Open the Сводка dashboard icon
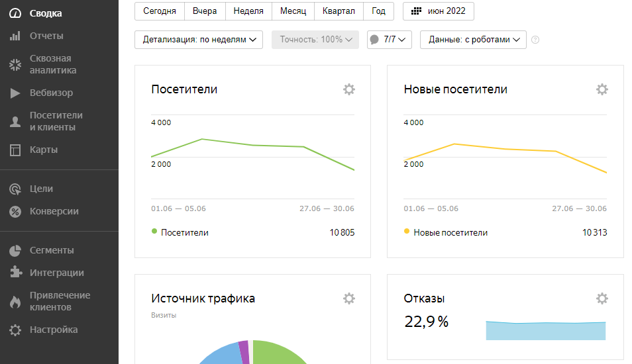 point(15,13)
